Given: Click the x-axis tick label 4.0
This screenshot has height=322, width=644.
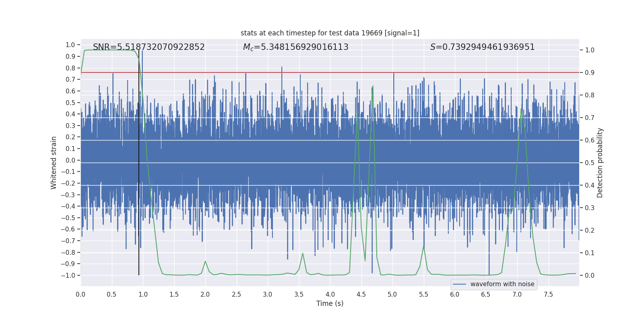Looking at the screenshot, I should (x=330, y=294).
